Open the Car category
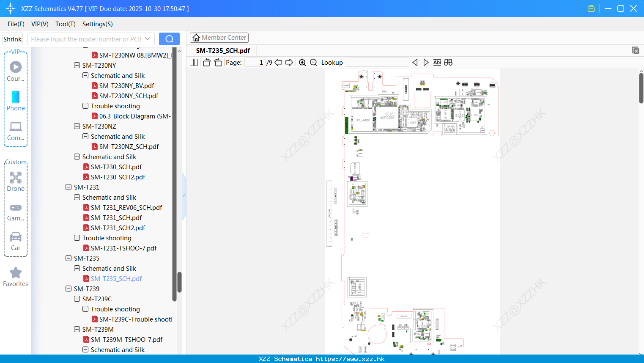Screen dimensions: 644x363 pos(16,241)
